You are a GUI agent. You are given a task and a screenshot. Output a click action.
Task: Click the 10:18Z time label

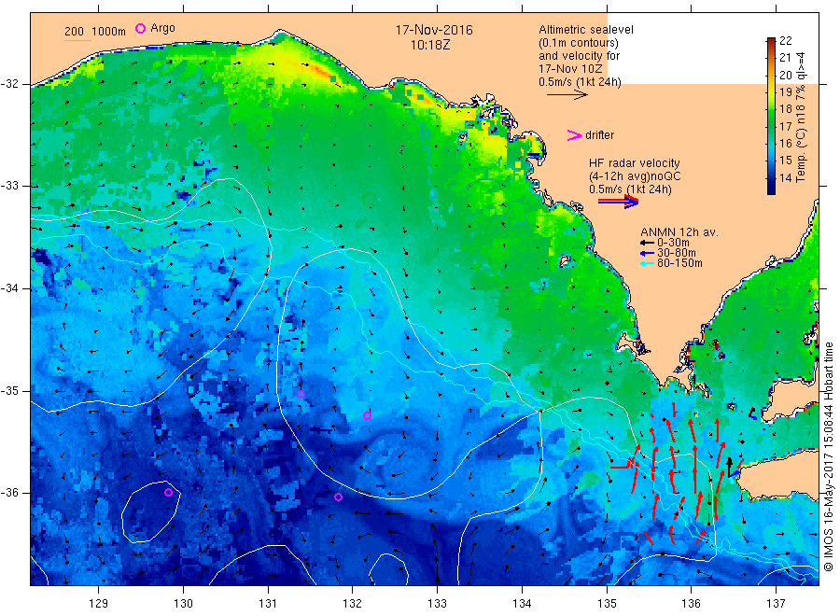(430, 45)
